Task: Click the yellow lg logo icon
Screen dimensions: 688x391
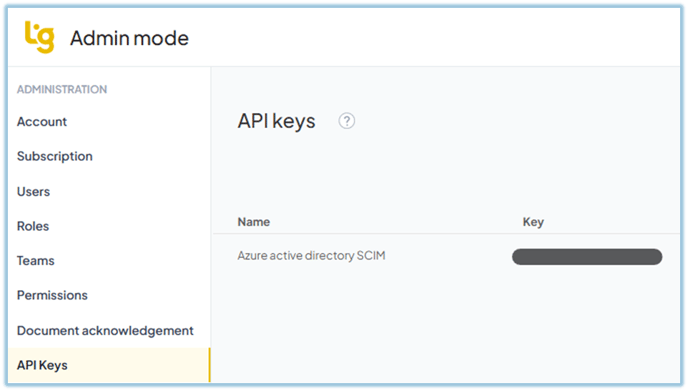Action: click(x=39, y=37)
